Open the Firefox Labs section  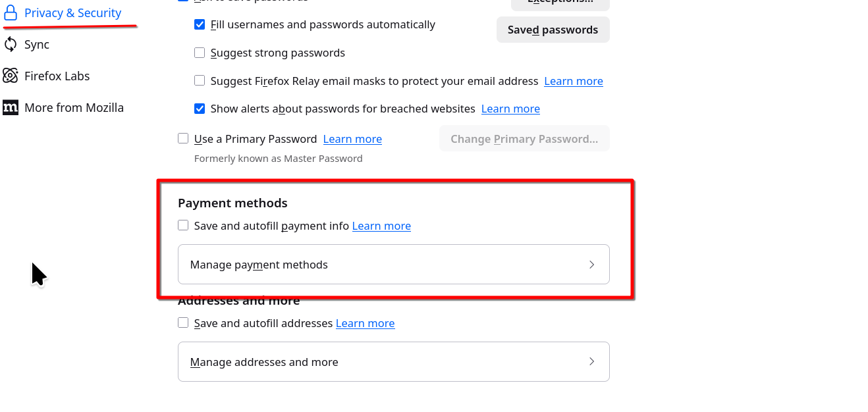[x=57, y=76]
